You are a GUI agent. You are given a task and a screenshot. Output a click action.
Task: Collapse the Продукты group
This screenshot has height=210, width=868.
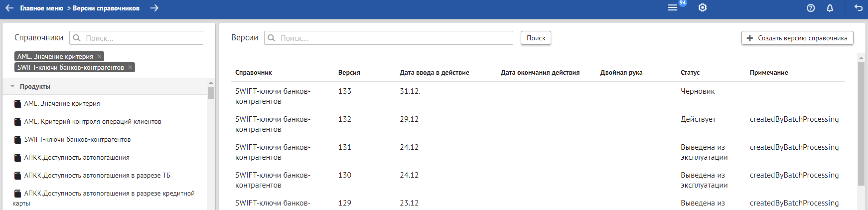coord(12,86)
